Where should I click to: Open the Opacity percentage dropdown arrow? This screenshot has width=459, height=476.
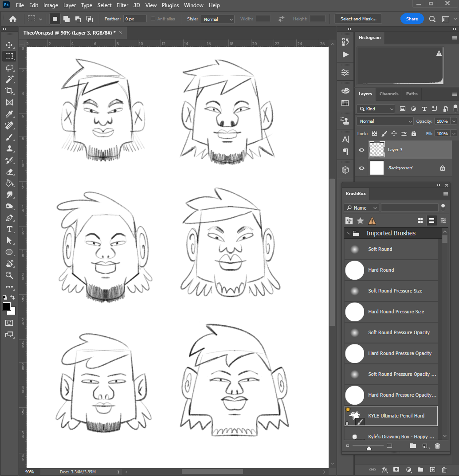[x=454, y=121]
